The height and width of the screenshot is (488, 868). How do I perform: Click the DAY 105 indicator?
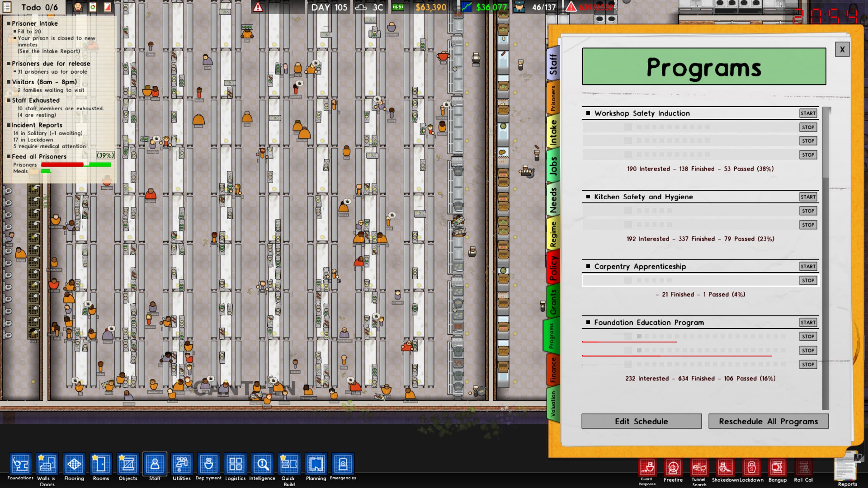pos(329,7)
